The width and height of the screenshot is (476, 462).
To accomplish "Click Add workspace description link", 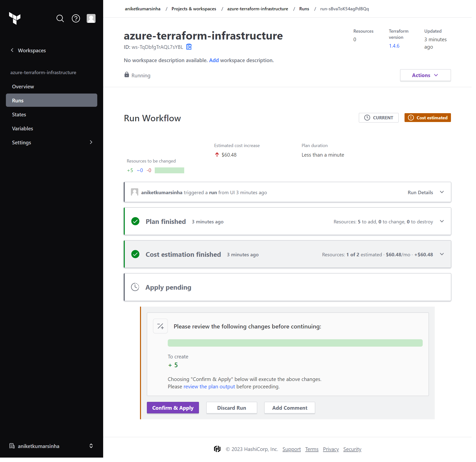I will (214, 60).
